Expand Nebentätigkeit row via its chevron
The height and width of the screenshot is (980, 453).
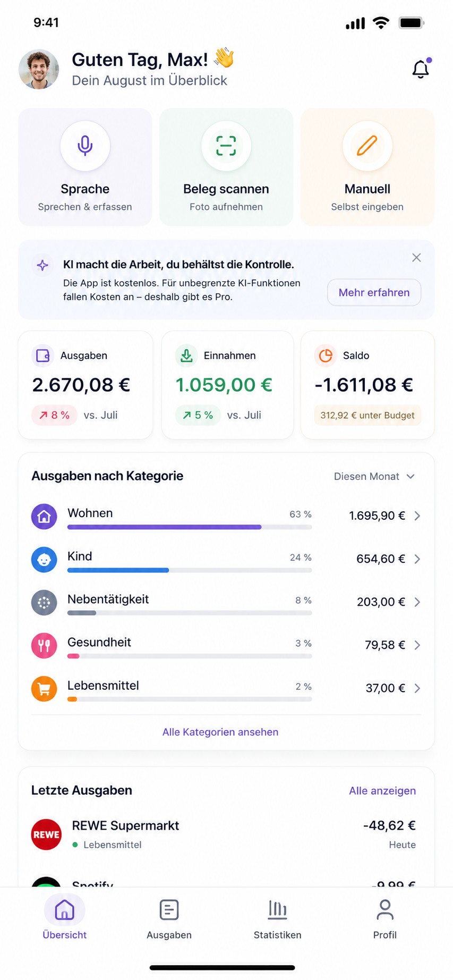coord(417,602)
